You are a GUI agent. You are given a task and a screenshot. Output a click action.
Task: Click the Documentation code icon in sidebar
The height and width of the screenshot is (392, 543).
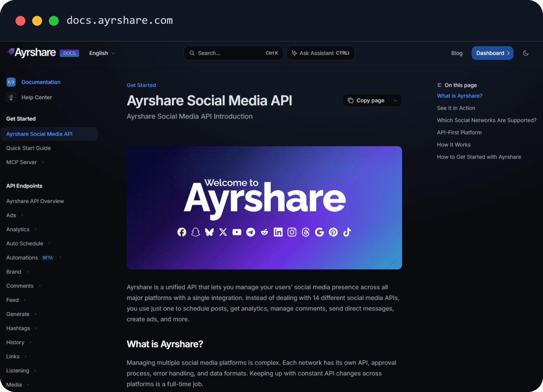[x=11, y=82]
